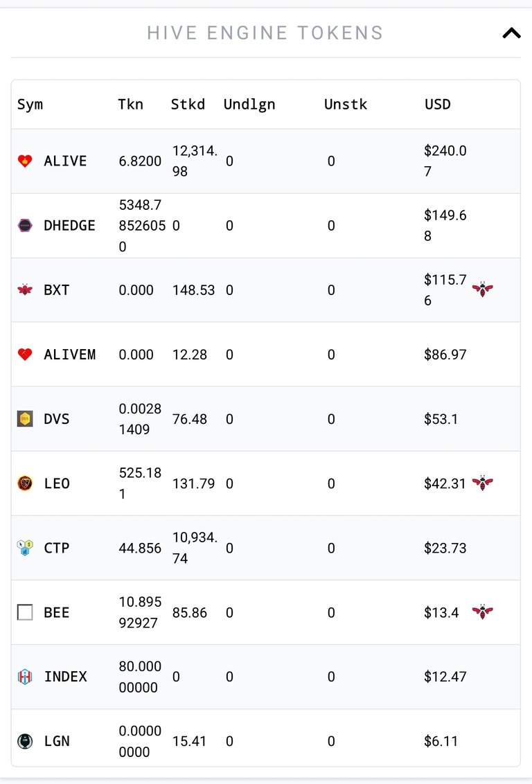Click the DHEDGE hexagon token icon
Viewport: 532px width, 784px height.
25,226
